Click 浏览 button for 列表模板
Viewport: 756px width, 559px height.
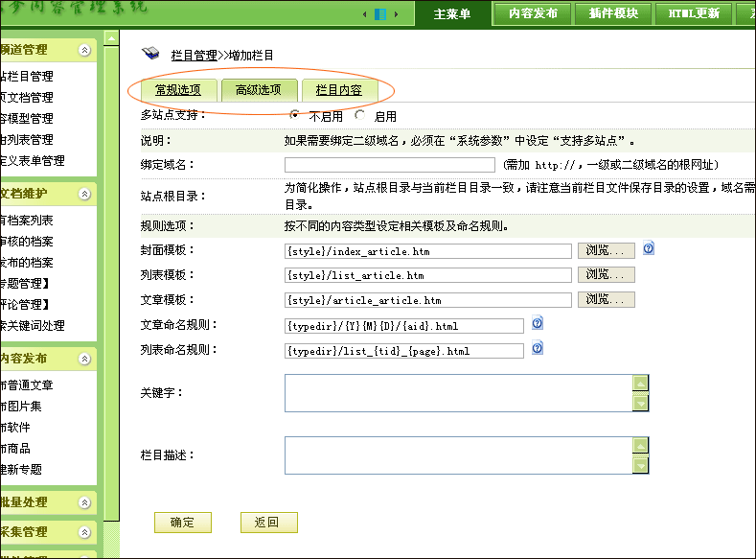(606, 275)
